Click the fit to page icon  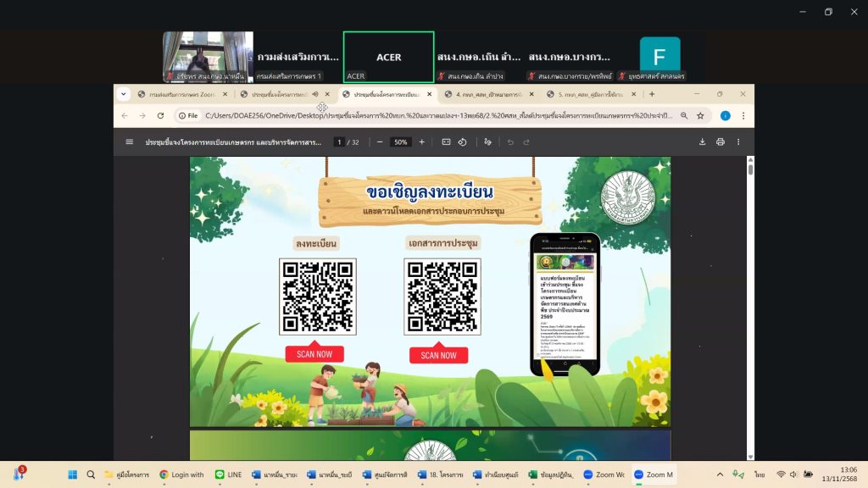446,141
